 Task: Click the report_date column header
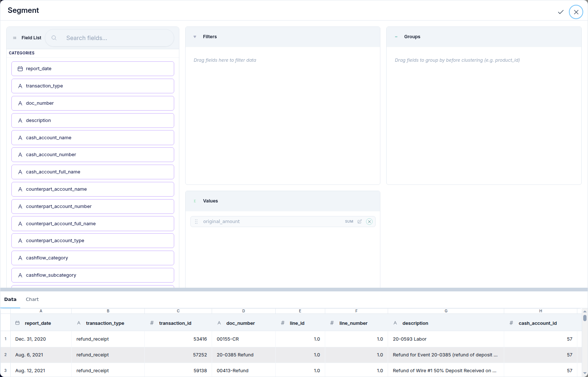tap(41, 323)
